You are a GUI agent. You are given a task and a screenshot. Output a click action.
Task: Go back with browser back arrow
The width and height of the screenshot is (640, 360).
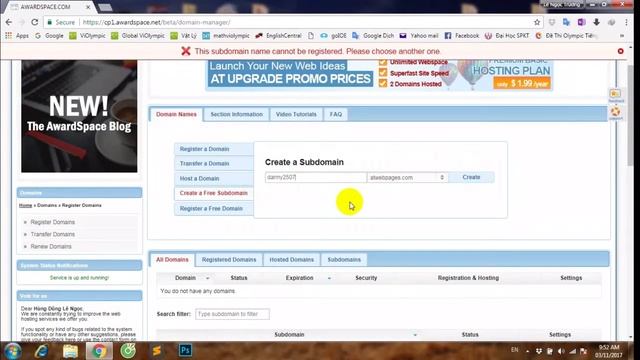(9, 22)
